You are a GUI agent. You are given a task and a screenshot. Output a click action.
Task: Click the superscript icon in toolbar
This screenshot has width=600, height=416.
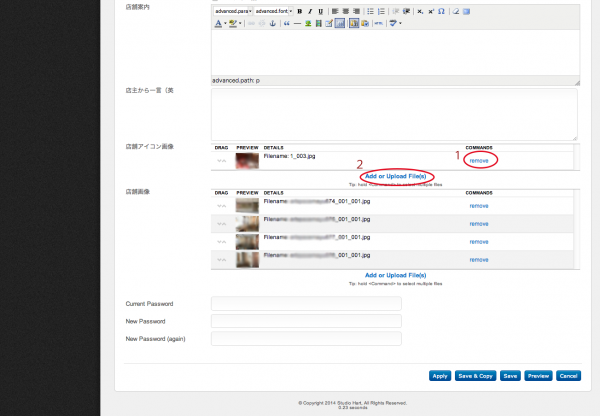tap(430, 11)
